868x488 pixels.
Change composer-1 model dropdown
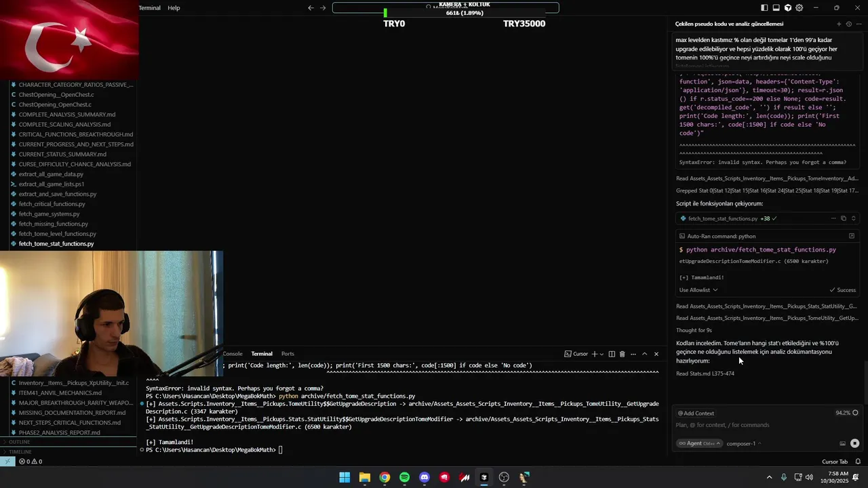tap(744, 443)
